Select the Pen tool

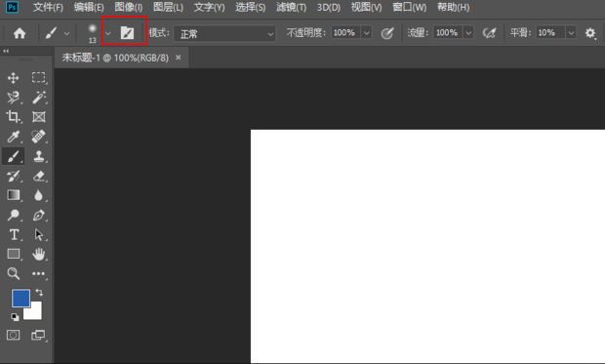(39, 215)
